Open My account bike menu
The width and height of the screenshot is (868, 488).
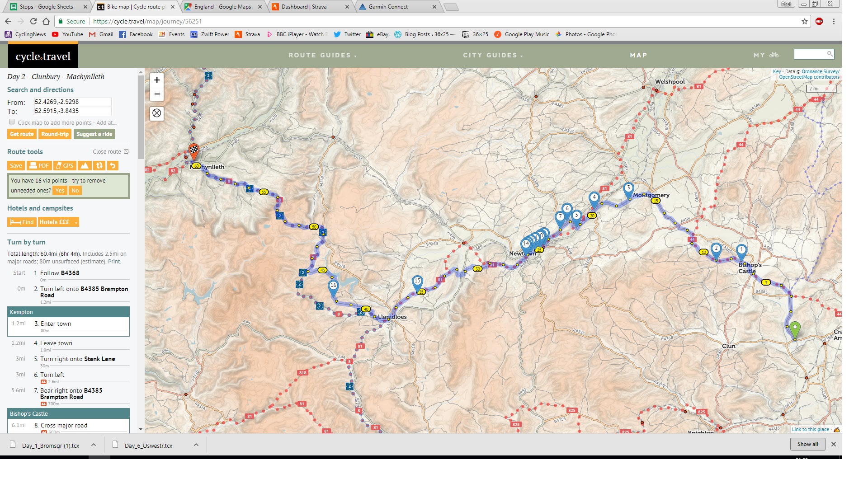(766, 55)
